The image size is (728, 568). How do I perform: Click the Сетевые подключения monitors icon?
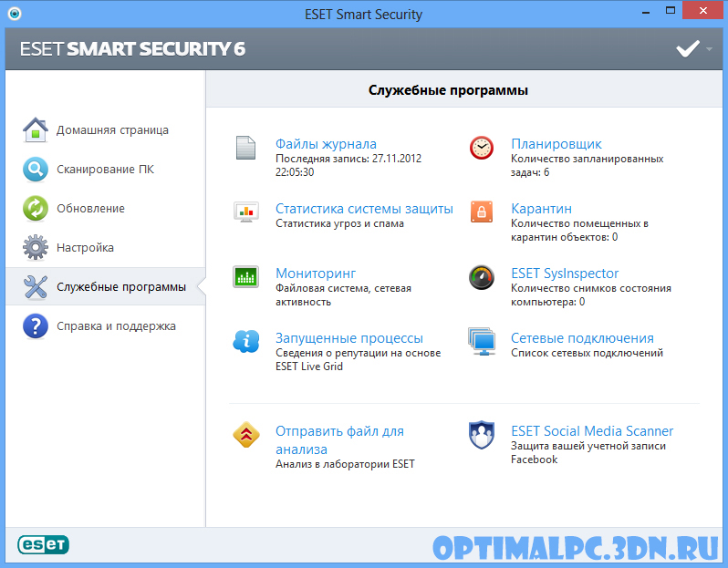[x=482, y=342]
